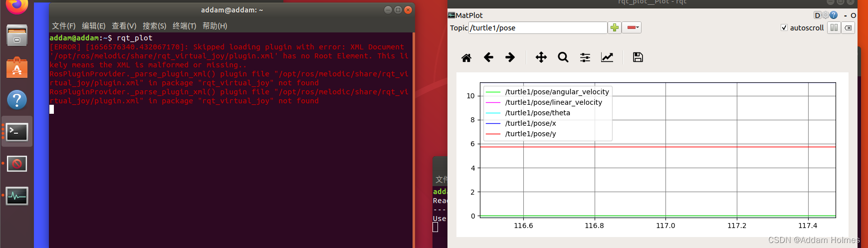Open Edit axis and curve parameters icon
This screenshot has height=248, width=868.
coord(607,57)
